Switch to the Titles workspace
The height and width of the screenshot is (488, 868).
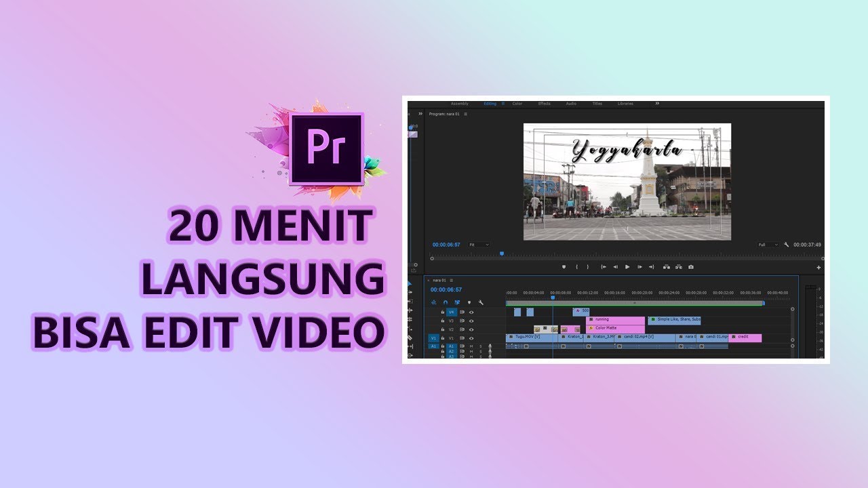click(597, 104)
